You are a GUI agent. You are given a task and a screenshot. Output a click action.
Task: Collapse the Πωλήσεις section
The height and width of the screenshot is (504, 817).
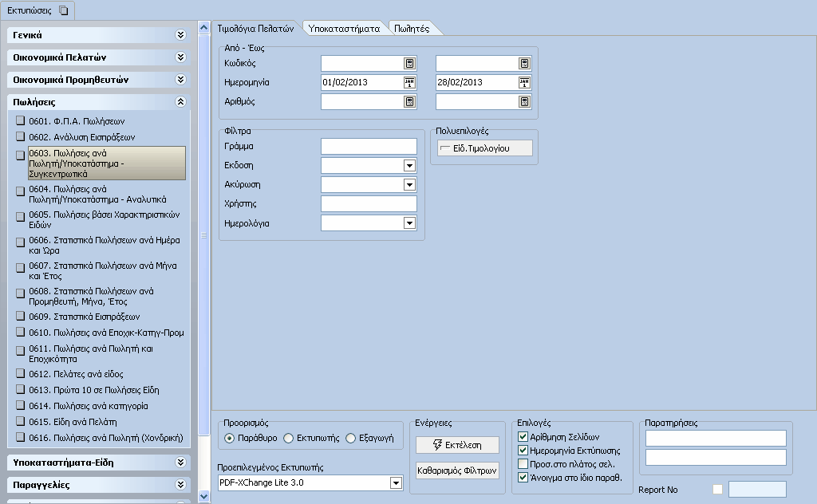(x=180, y=102)
